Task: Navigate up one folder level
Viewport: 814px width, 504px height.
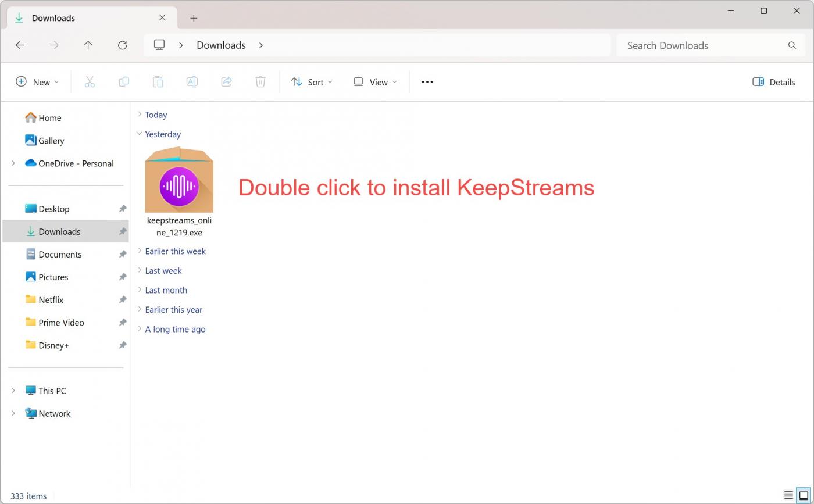Action: coord(88,45)
